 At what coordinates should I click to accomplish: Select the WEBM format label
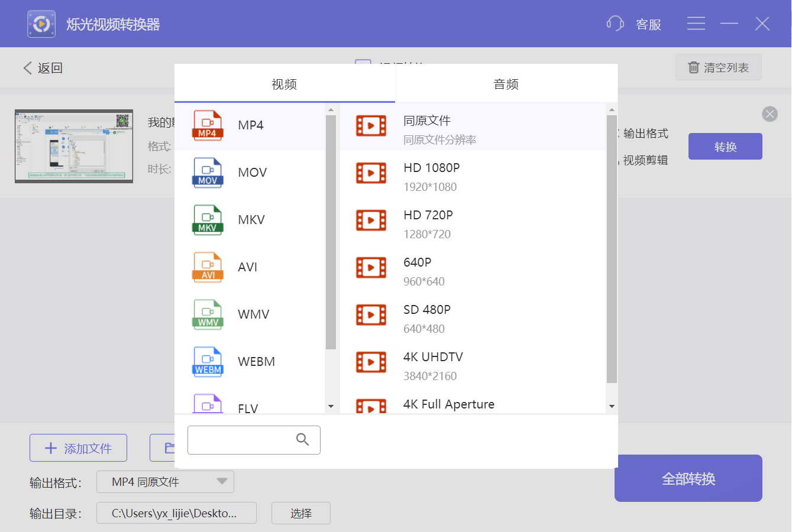pyautogui.click(x=257, y=362)
